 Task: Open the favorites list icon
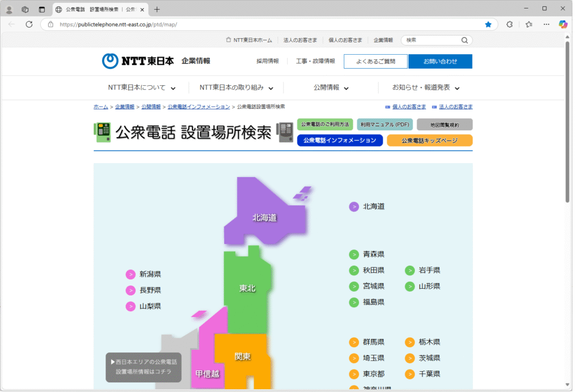529,25
